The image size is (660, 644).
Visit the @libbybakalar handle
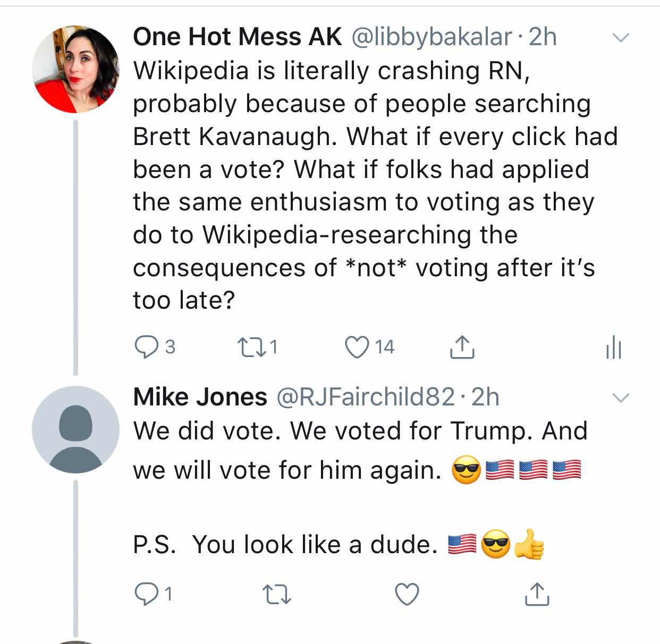431,37
